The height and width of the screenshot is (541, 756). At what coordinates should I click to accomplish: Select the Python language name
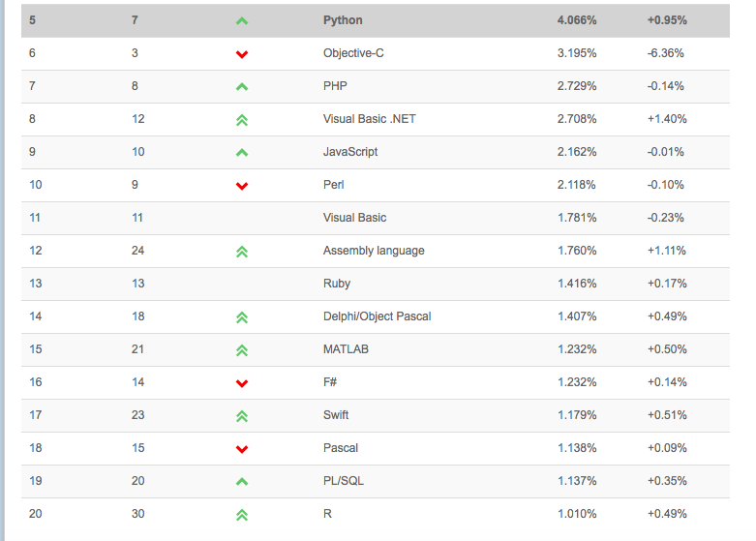[343, 20]
